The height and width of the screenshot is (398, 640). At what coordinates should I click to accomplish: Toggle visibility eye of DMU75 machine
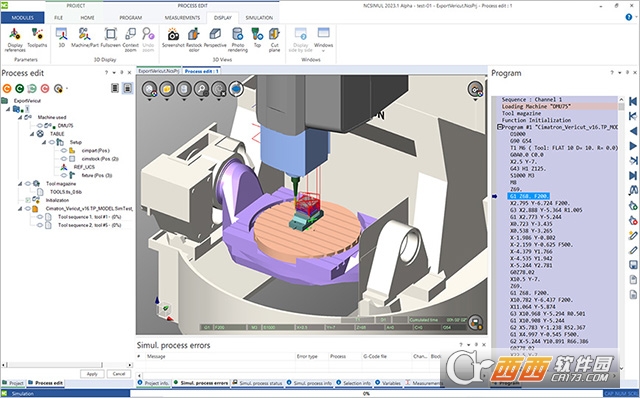[x=40, y=125]
